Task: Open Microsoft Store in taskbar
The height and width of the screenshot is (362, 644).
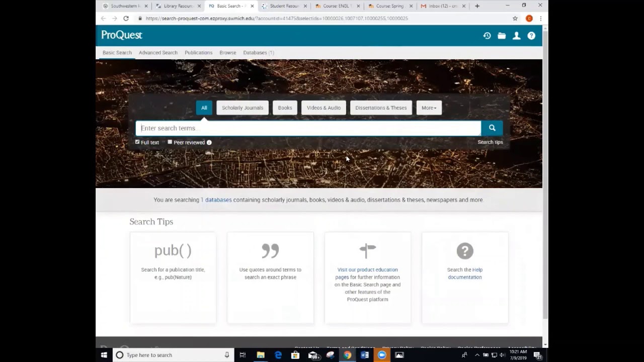Action: [x=295, y=355]
